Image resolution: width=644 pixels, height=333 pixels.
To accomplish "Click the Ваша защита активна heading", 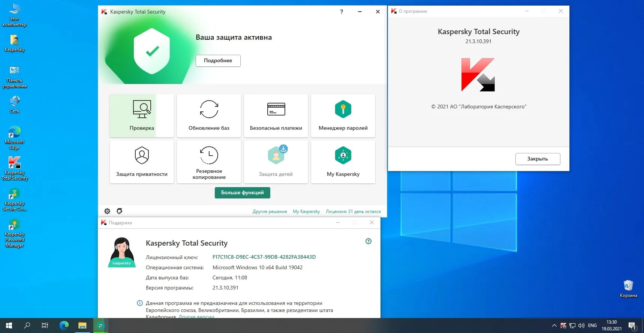I will click(x=234, y=37).
